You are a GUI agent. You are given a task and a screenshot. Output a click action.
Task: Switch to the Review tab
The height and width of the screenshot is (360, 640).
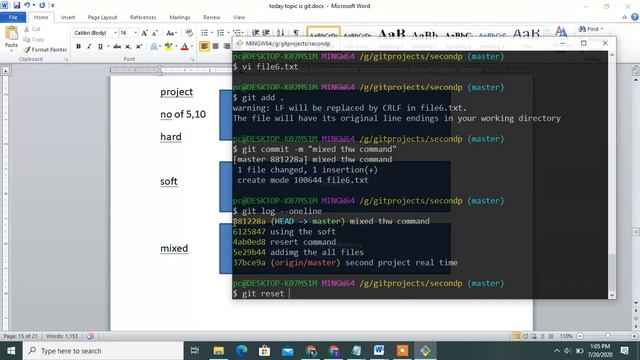pos(211,17)
